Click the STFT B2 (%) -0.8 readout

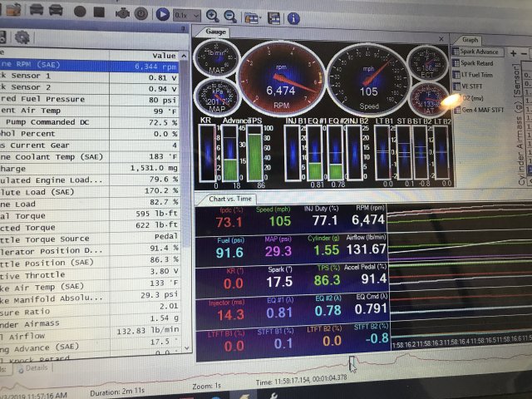(x=372, y=334)
